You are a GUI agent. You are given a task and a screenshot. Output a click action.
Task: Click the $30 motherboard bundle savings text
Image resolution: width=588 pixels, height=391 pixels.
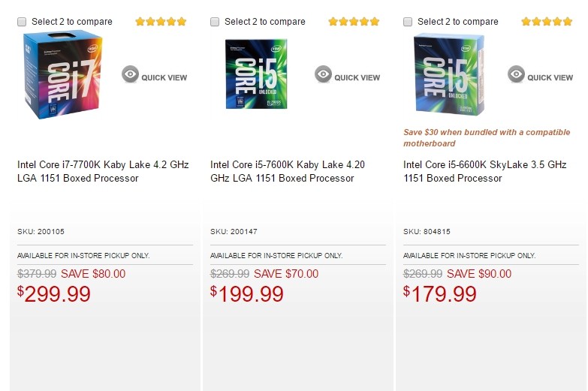[x=487, y=138]
